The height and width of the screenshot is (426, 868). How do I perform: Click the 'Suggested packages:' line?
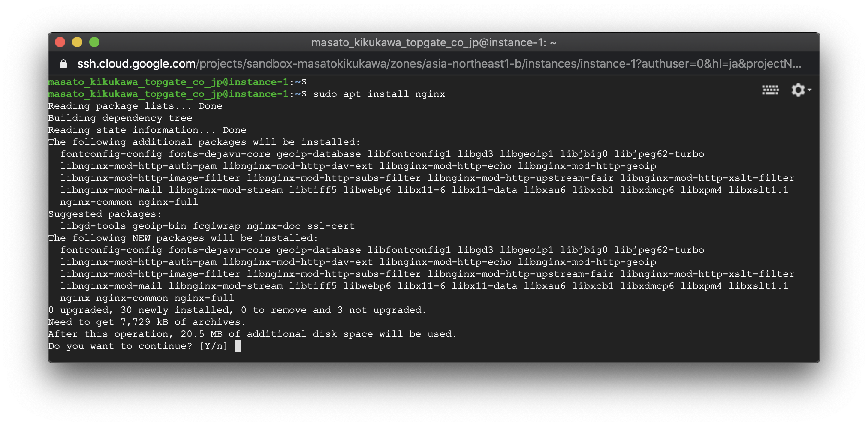(x=105, y=214)
